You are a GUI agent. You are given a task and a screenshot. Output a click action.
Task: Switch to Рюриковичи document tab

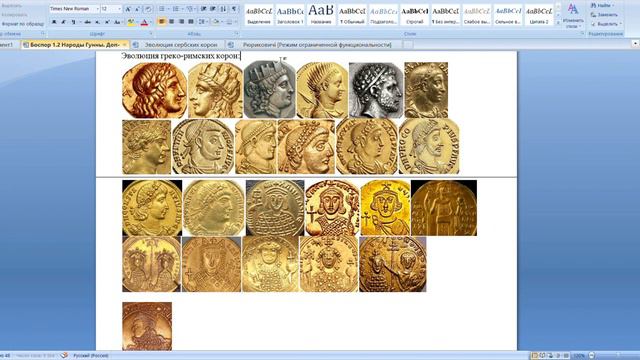coord(317,45)
